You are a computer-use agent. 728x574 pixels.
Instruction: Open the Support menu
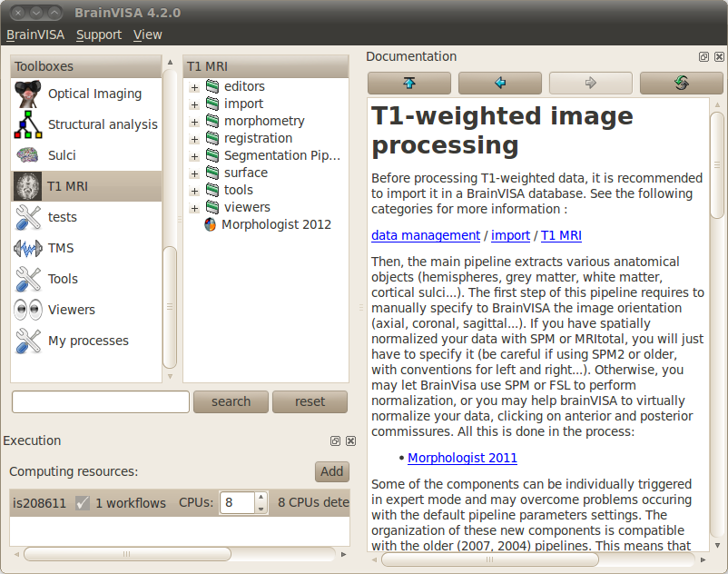(x=98, y=35)
